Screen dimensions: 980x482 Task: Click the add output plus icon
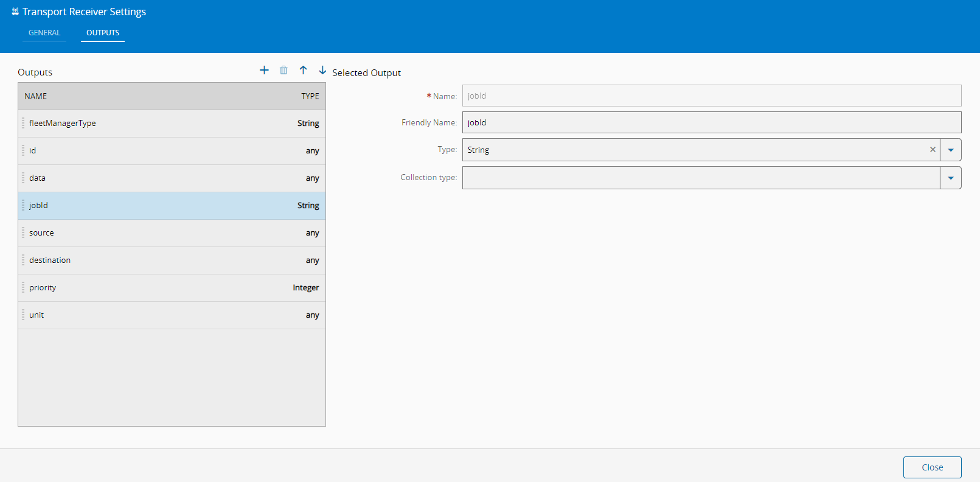(x=264, y=70)
